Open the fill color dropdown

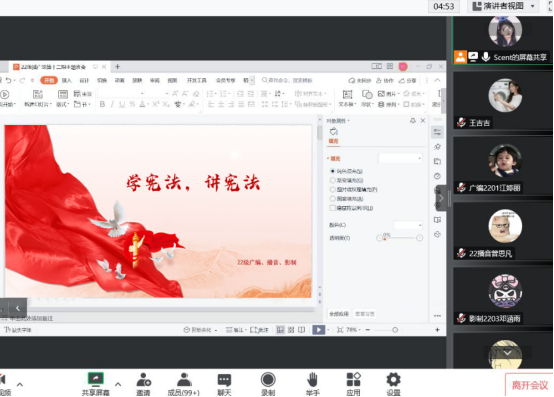(x=408, y=225)
